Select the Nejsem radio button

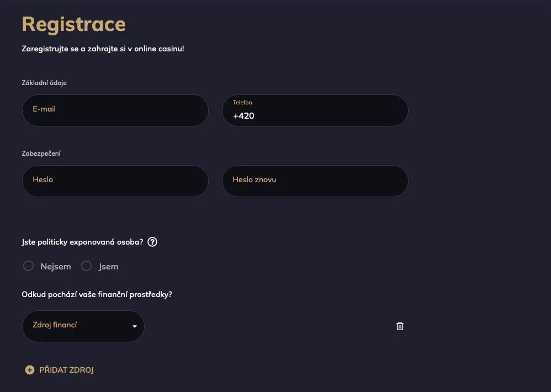(x=29, y=266)
